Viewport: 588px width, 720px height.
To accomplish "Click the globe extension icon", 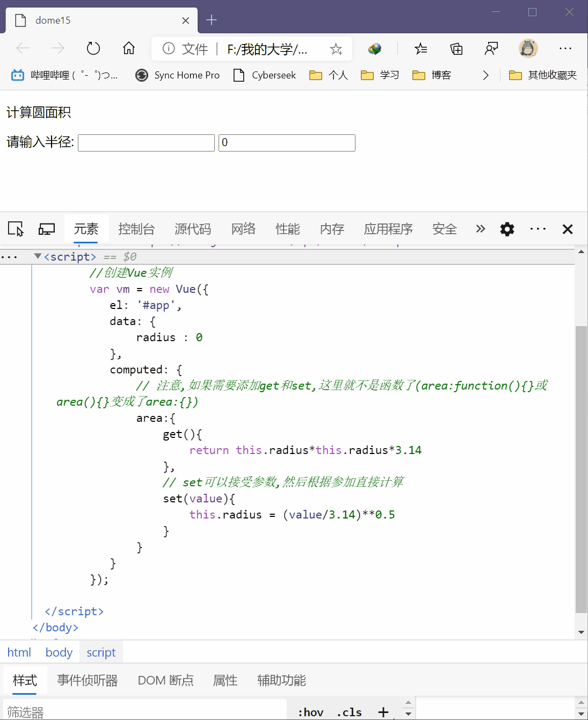I will tap(375, 49).
